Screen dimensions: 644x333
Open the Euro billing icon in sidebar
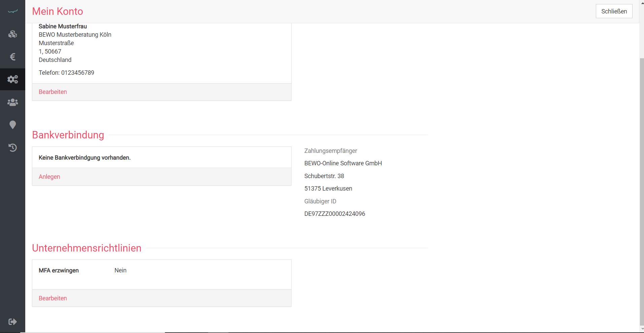click(12, 57)
